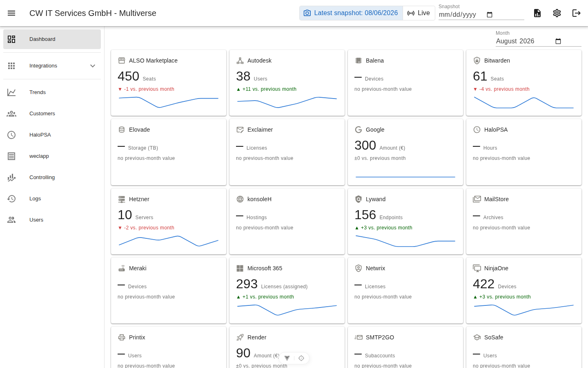Click the 'Archives' label on MailStore
Viewport: 588px width, 368px height.
[493, 218]
